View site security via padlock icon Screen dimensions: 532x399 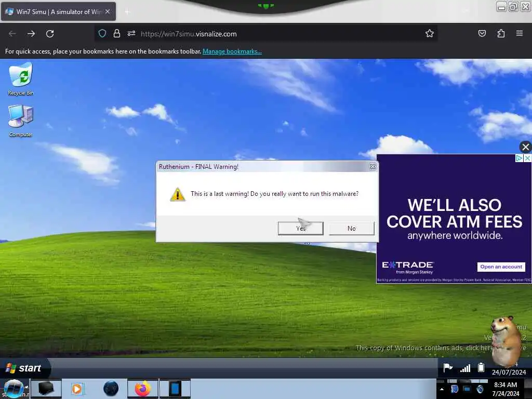[117, 33]
